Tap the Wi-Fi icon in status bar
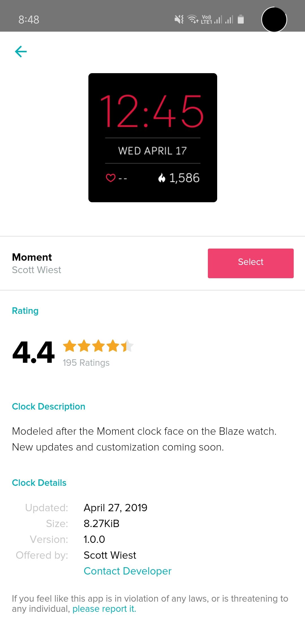Screen dimensions: 305x644 point(192,19)
